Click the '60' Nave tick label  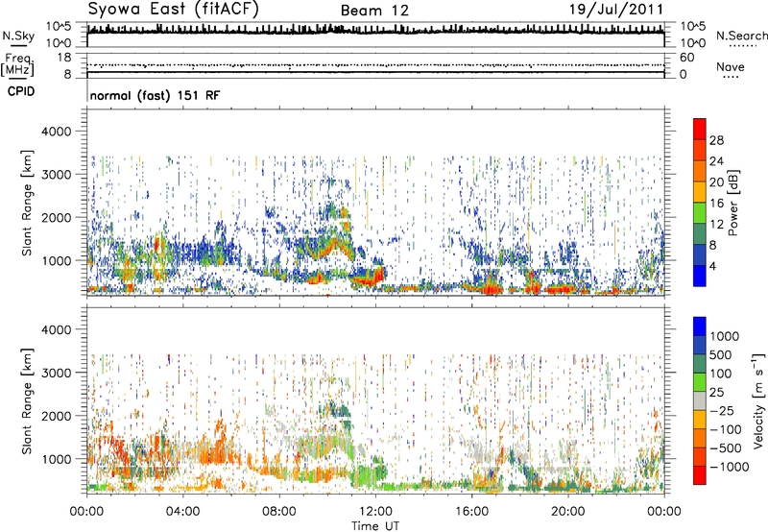coord(686,58)
